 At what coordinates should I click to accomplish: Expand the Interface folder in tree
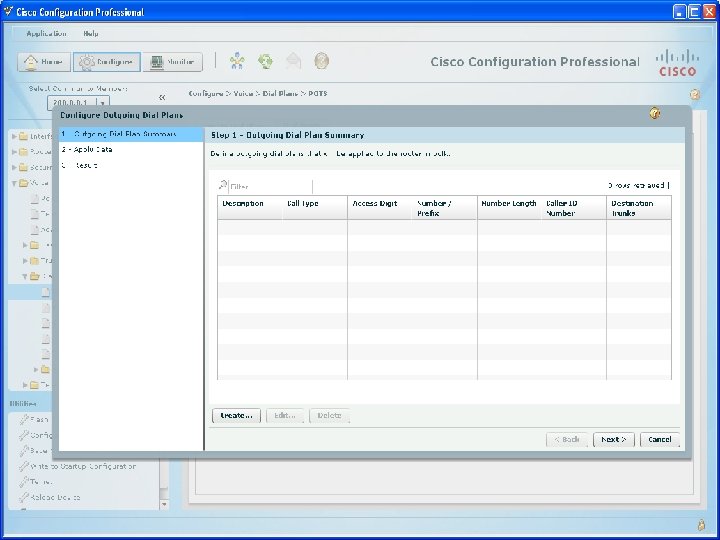click(14, 136)
